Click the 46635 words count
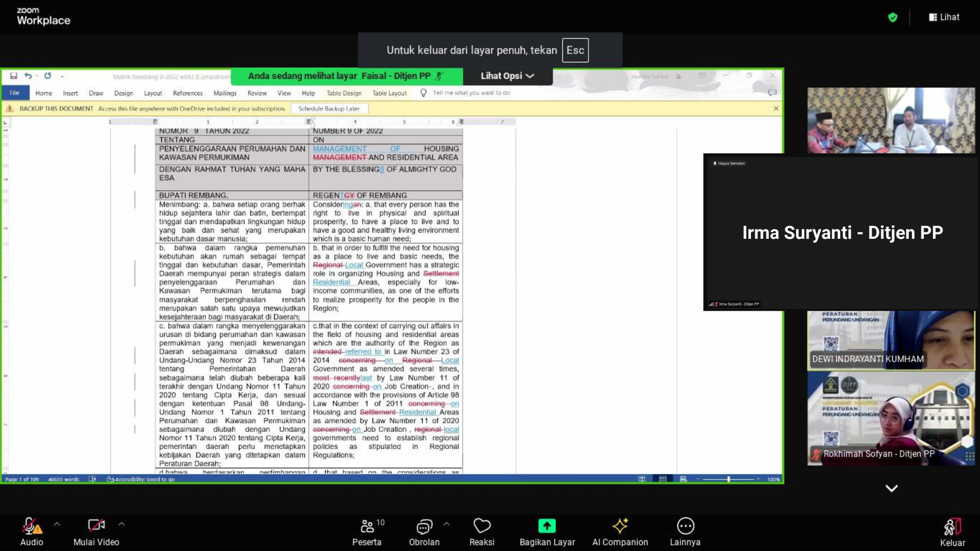Viewport: 980px width, 551px height. [64, 480]
